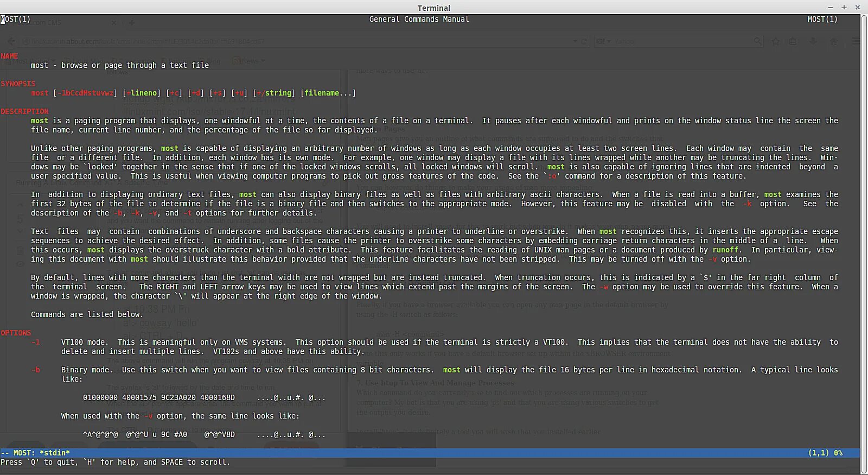Click the OPTIONS section heading

coord(16,333)
